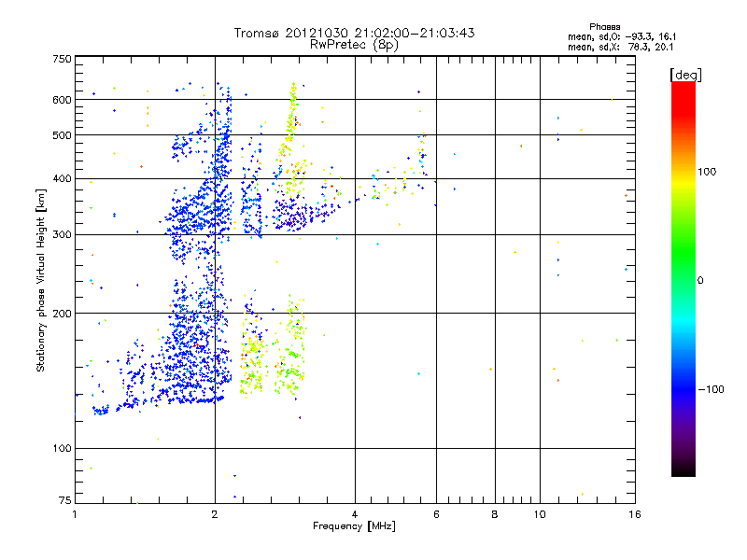Viewport: 747px width, 560px height.
Task: Click the "600" y-axis tick label
Action: coord(62,100)
